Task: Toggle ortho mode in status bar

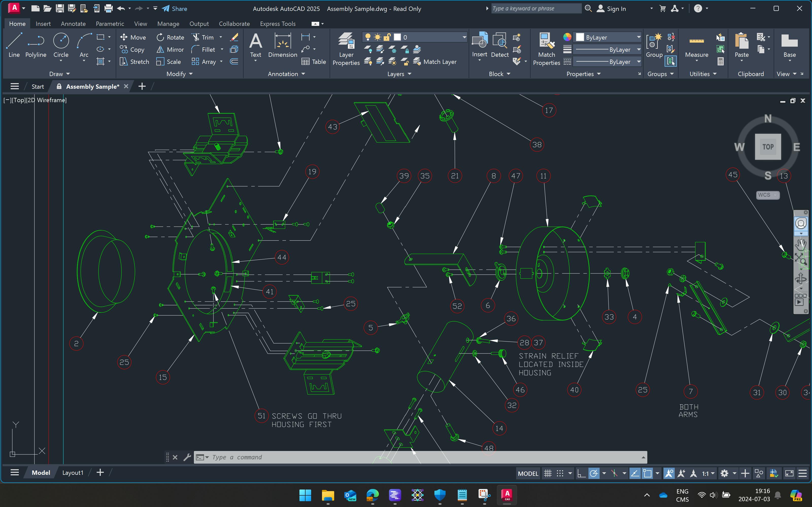Action: [581, 474]
